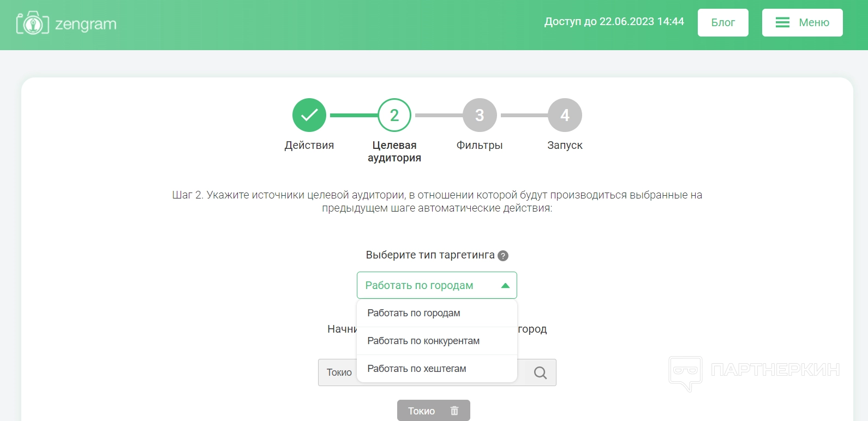Click the hamburger menu icon
This screenshot has height=421, width=868.
[782, 22]
